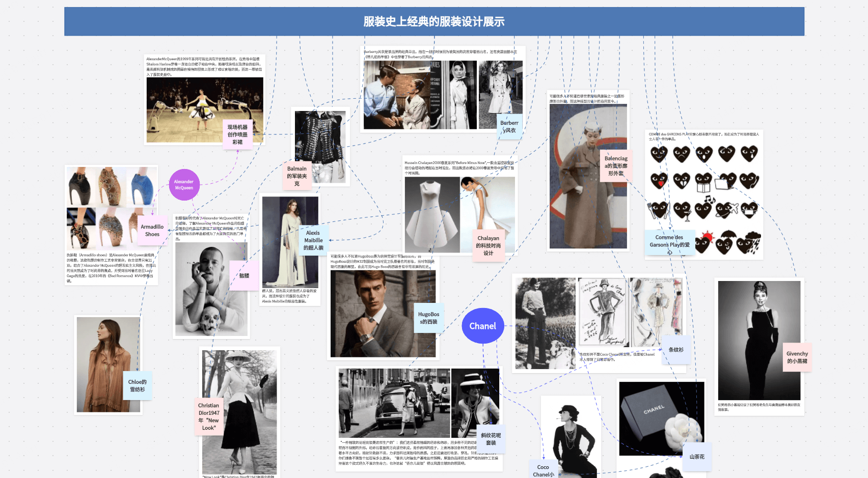The height and width of the screenshot is (478, 868).
Task: Click the AlexanderMcQueen 1999 runway description text
Action: (x=204, y=67)
